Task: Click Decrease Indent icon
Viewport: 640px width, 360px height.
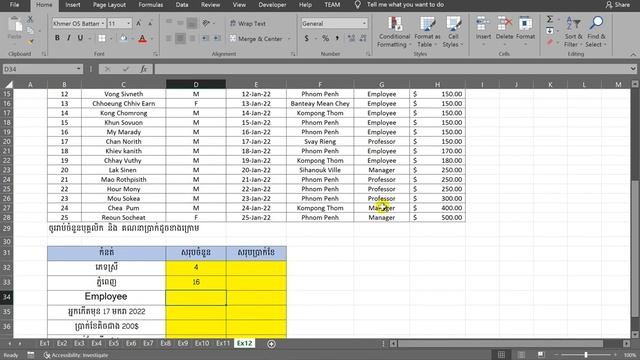Action: click(205, 38)
